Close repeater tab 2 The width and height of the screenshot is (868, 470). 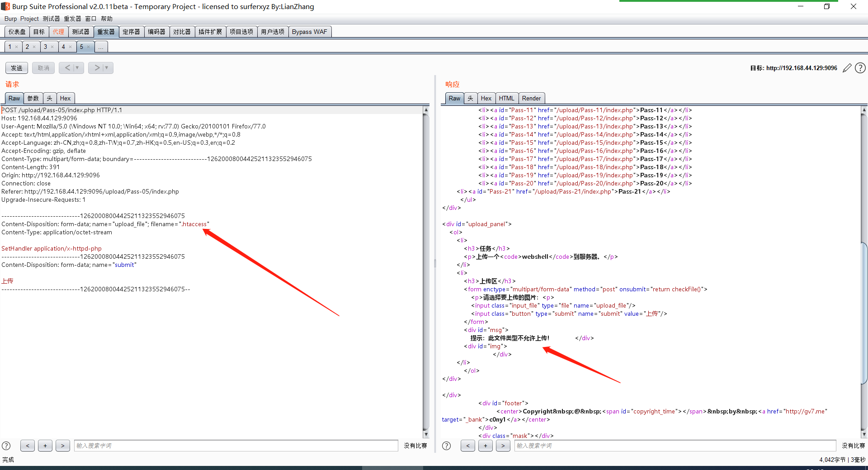[x=34, y=47]
